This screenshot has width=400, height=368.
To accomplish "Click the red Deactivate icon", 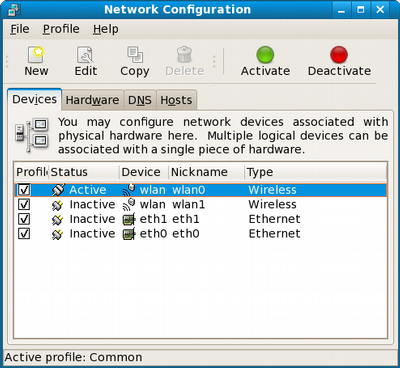I will [339, 54].
